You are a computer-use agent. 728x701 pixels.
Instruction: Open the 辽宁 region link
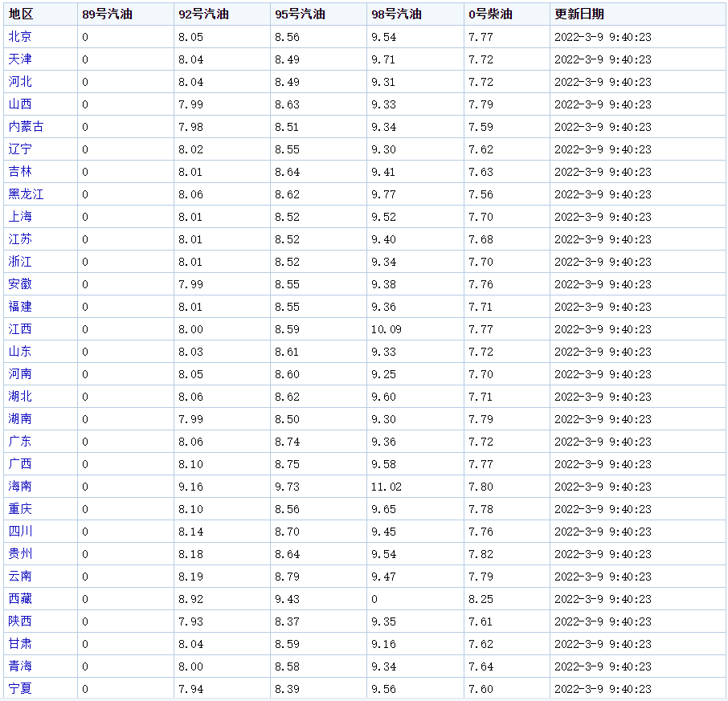[20, 149]
